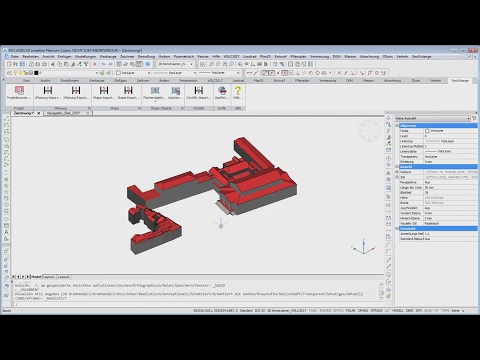Open the GeoPortal globe tool
Image resolution: width=480 pixels, height=360 pixels.
coord(222,92)
